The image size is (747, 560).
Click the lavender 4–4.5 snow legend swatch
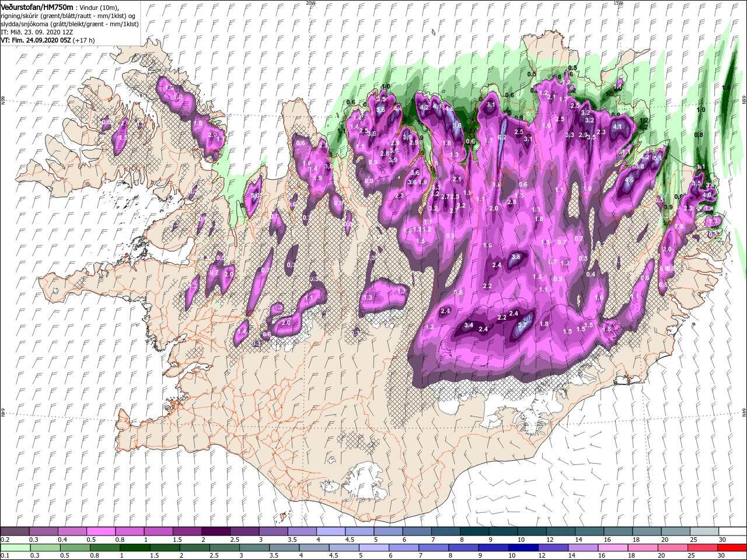tap(330, 531)
